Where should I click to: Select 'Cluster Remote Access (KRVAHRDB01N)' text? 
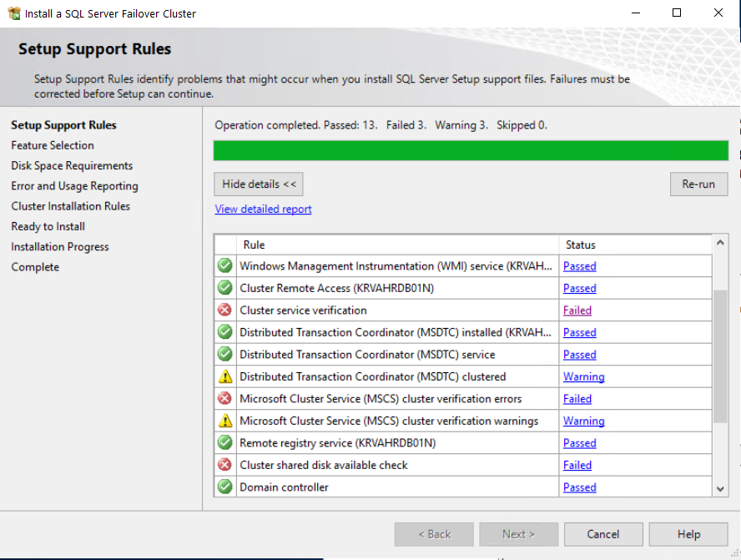pos(336,288)
